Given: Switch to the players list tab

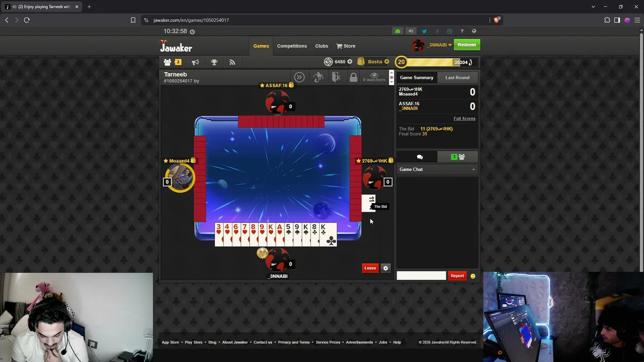Looking at the screenshot, I should 458,157.
